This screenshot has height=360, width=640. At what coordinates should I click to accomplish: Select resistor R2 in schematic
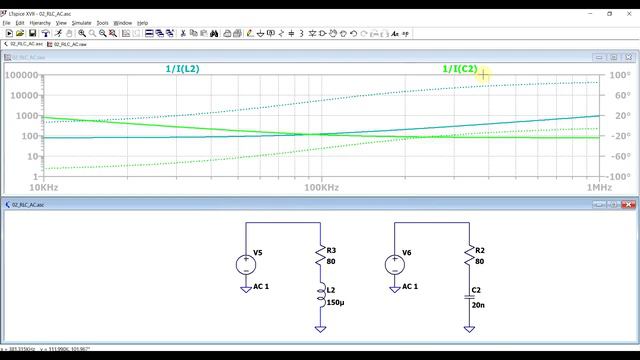coord(469,256)
